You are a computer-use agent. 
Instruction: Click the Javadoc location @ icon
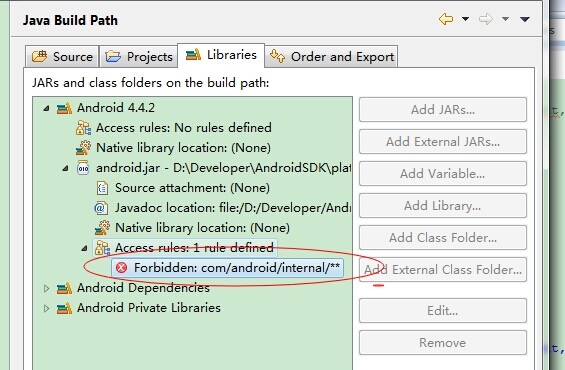tap(101, 208)
